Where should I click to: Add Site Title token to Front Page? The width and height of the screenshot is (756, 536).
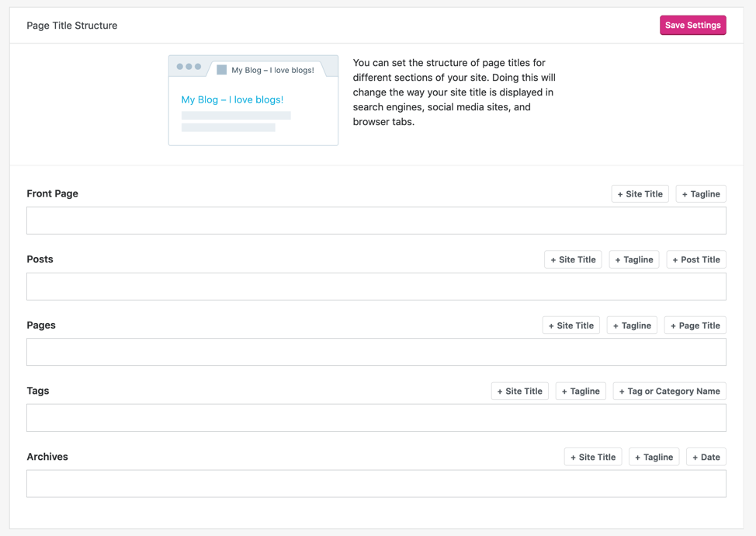pos(640,194)
